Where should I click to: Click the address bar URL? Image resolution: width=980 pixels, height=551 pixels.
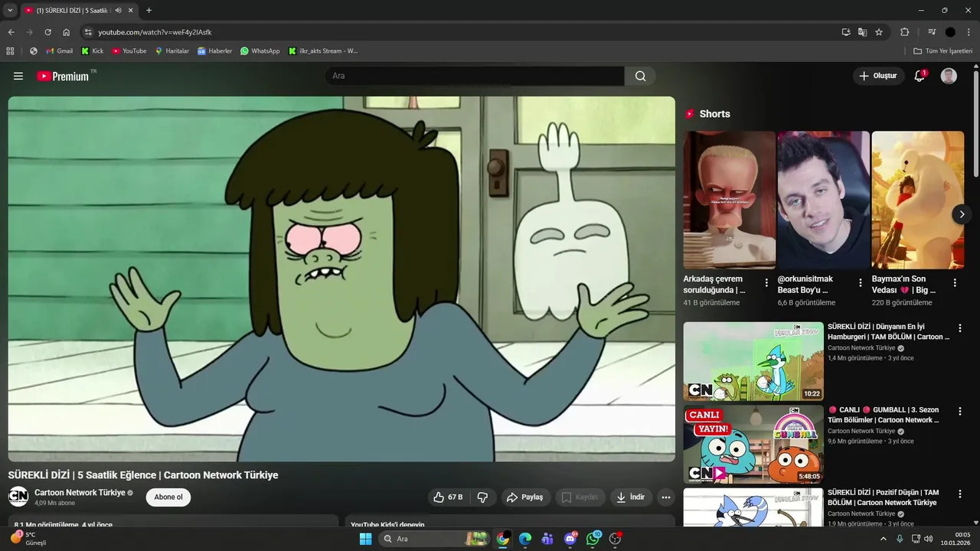(x=155, y=32)
